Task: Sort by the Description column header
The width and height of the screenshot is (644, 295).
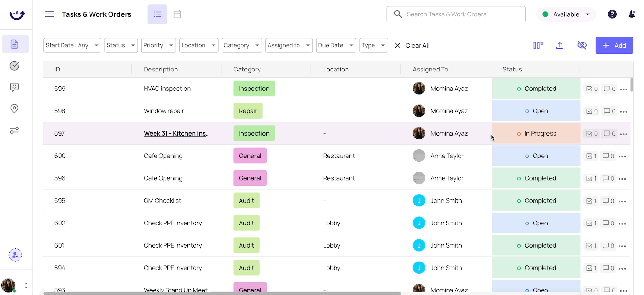Action: 161,69
